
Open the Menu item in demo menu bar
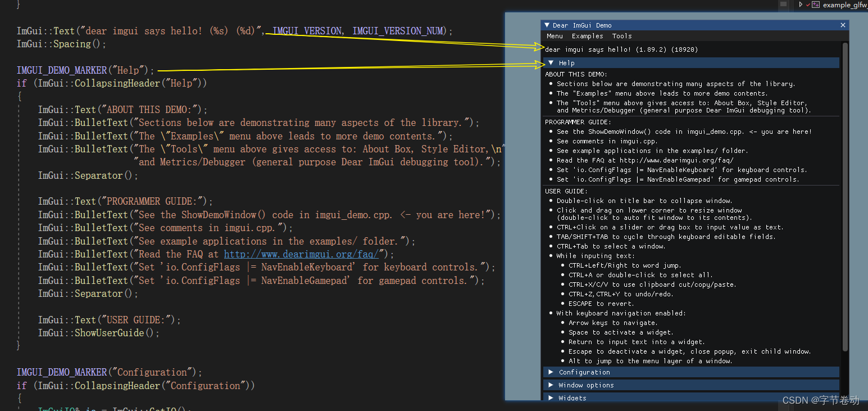click(555, 36)
